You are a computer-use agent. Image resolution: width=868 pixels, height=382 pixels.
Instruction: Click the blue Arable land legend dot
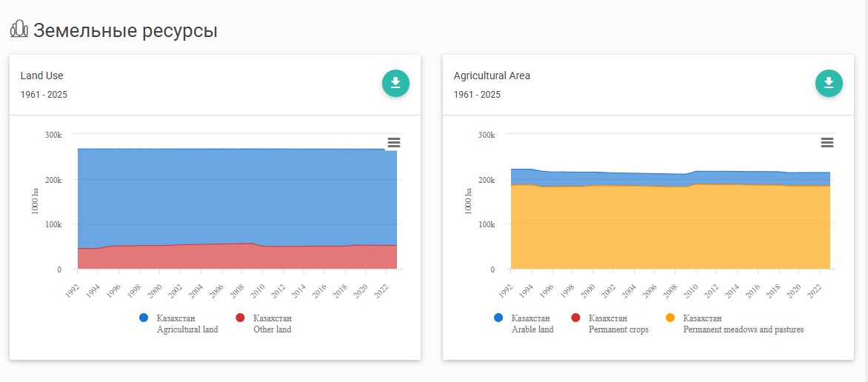tap(498, 318)
